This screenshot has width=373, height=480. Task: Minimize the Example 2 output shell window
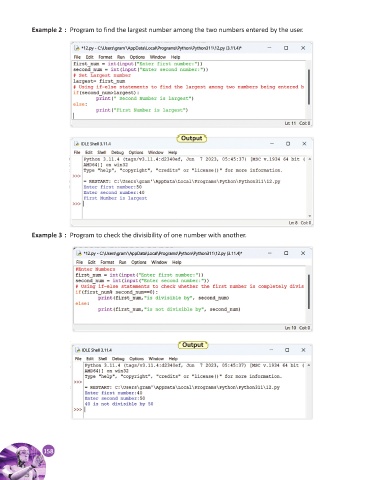[272, 143]
